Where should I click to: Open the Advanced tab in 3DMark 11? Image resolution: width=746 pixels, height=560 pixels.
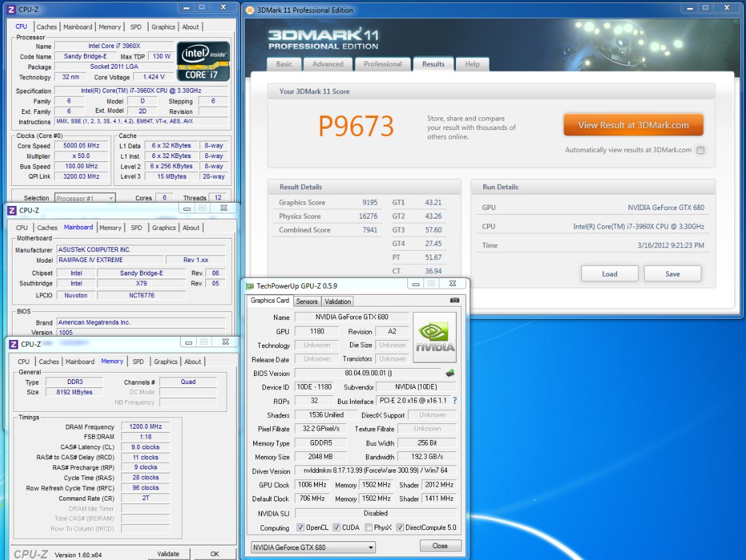coord(328,64)
